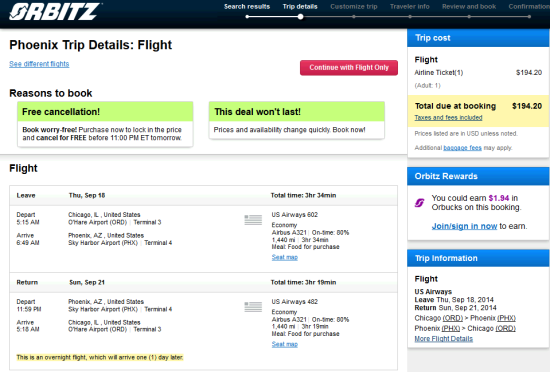The width and height of the screenshot is (550, 372).
Task: Click Join/sign in now link
Action: 464,226
